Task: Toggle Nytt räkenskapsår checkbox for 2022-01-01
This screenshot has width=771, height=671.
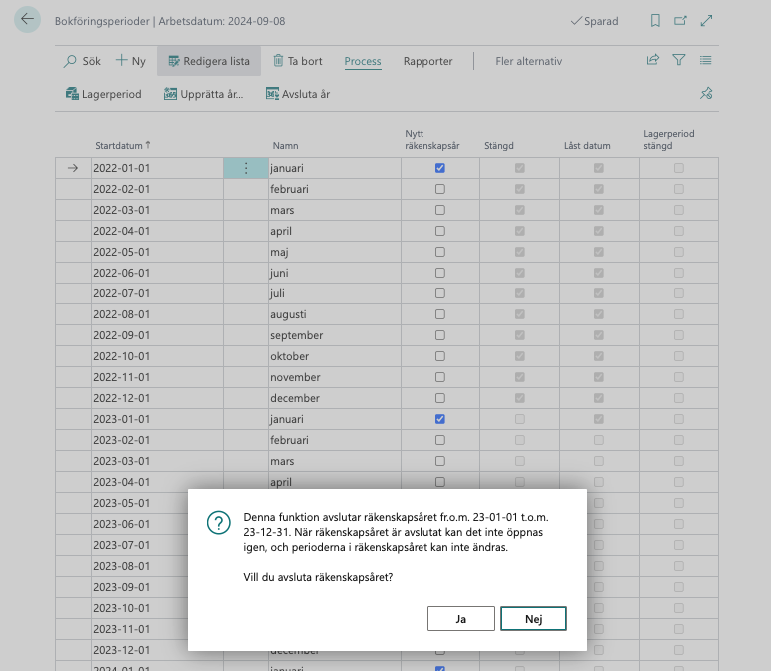Action: click(x=440, y=168)
